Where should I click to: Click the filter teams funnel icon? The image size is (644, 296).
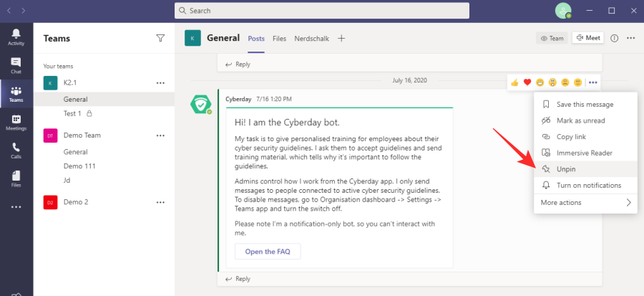(x=160, y=38)
